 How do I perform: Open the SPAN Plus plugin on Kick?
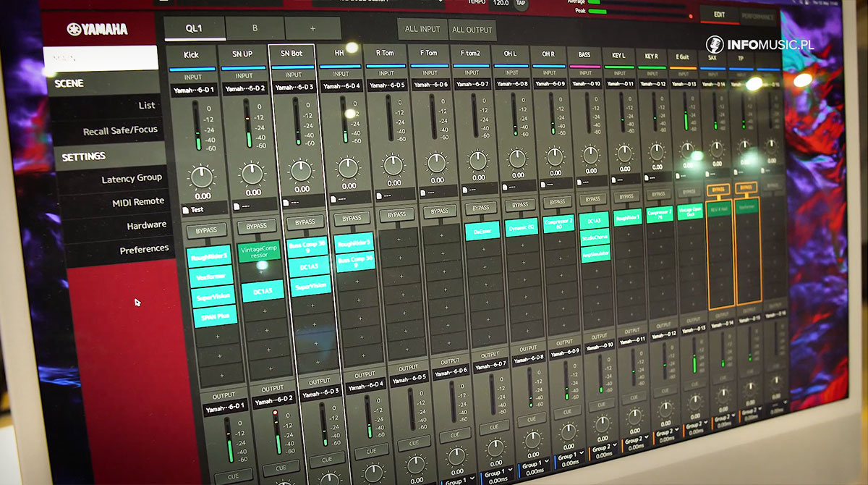click(x=214, y=316)
